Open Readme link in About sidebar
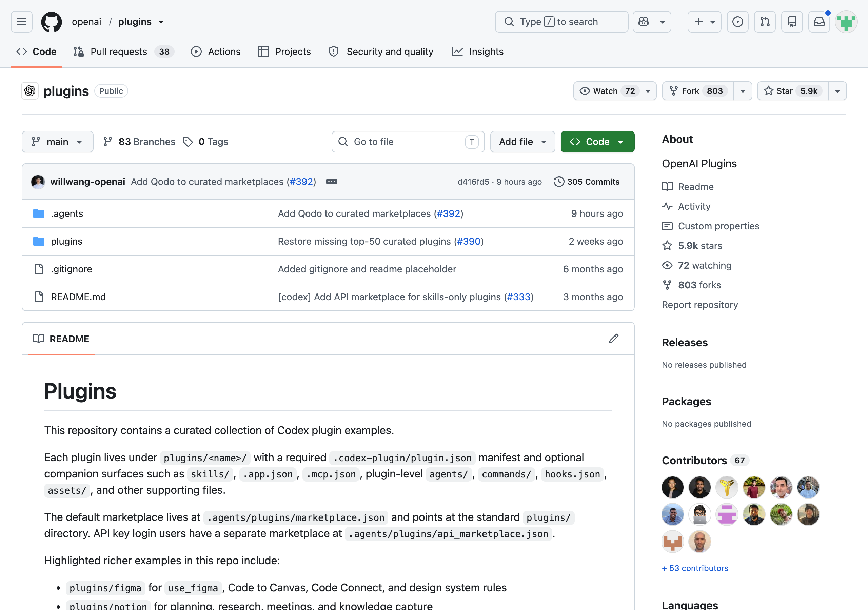The width and height of the screenshot is (868, 610). (x=688, y=187)
